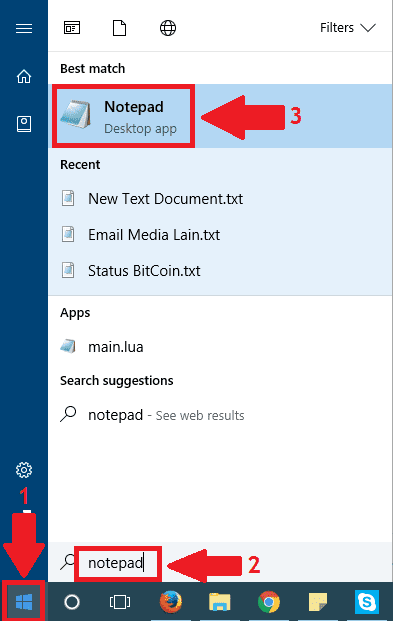This screenshot has height=621, width=393.
Task: Launch Google Chrome from the taskbar
Action: pos(269,602)
